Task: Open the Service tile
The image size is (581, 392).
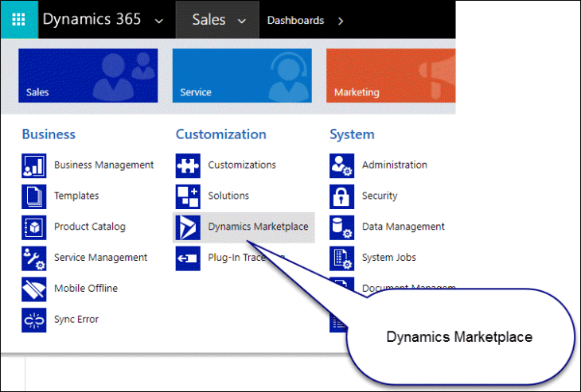Action: [x=242, y=76]
